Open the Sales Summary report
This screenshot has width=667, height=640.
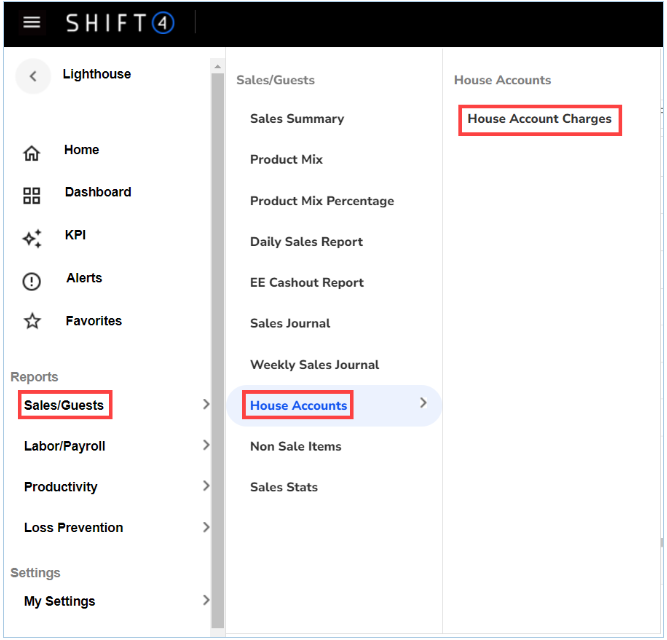297,119
